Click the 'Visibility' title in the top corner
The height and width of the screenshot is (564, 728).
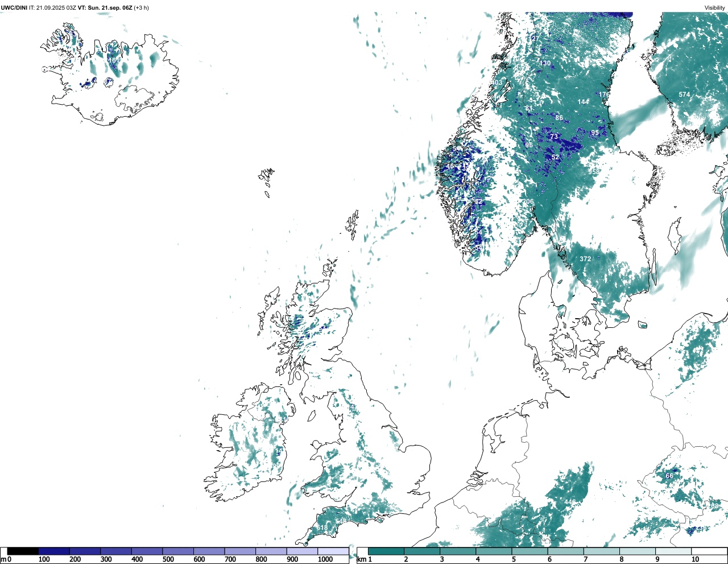pos(715,8)
